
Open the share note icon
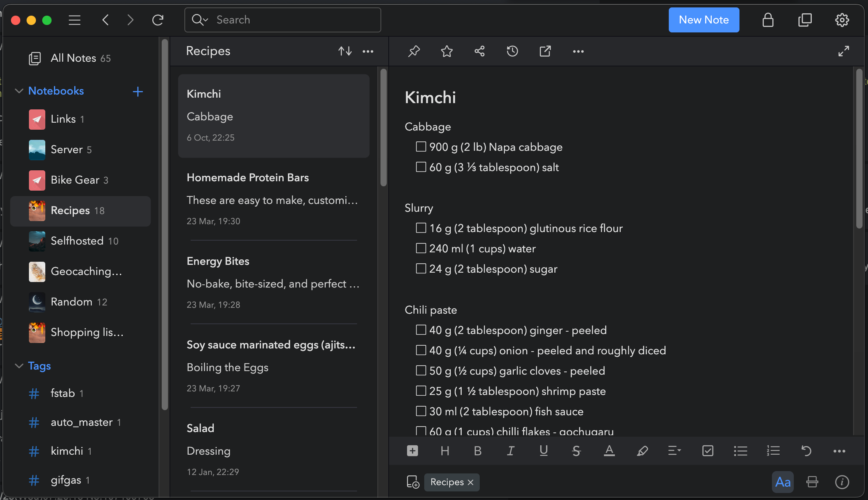point(480,51)
